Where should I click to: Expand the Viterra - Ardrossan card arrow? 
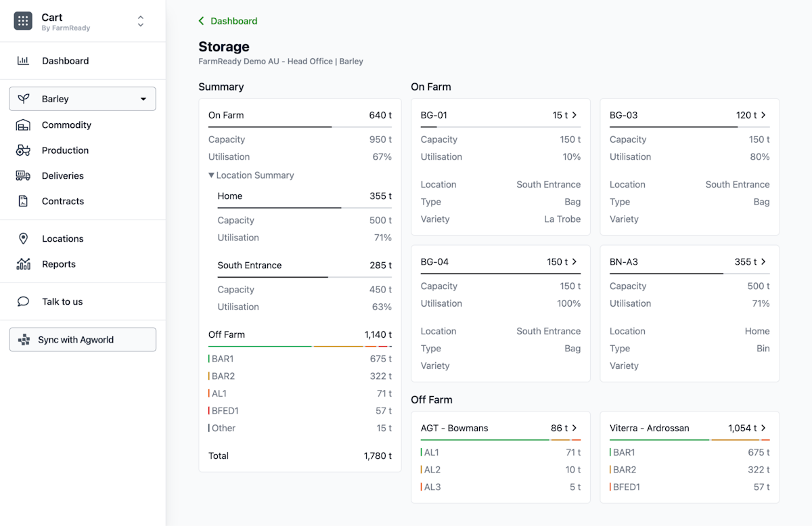[763, 428]
